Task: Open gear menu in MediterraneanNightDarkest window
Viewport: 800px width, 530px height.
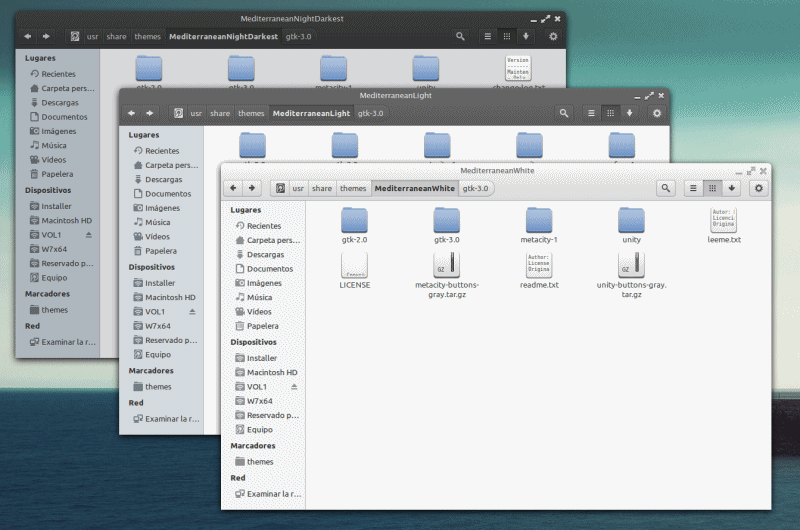Action: click(553, 36)
